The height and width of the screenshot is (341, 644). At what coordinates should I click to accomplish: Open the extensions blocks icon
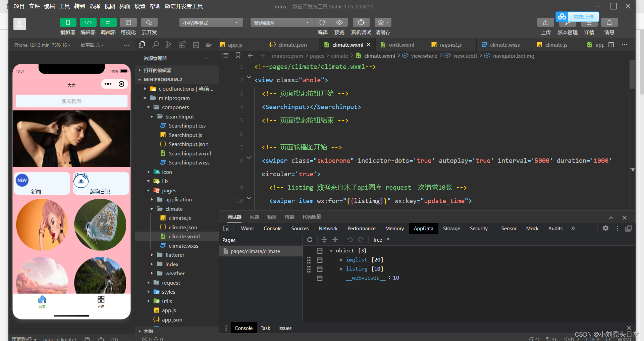coord(182,45)
